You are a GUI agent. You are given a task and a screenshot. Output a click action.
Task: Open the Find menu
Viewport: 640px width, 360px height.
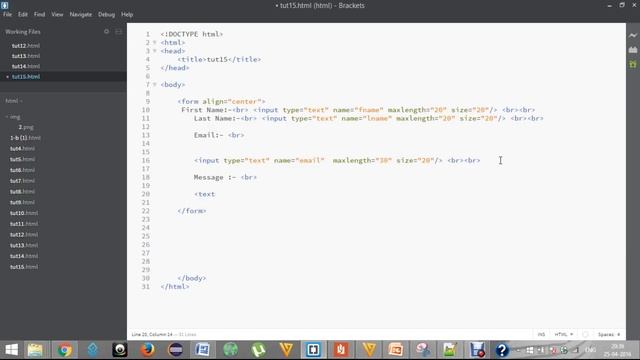click(40, 14)
